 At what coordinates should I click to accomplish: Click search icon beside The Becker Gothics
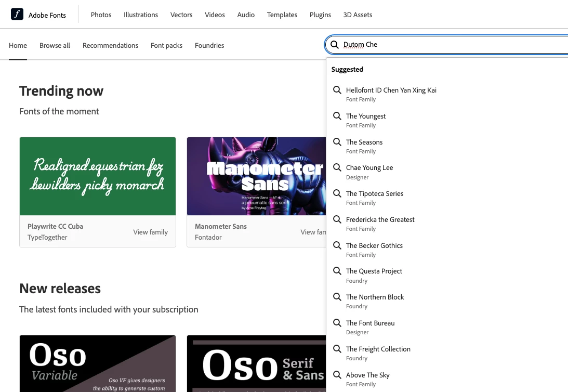(337, 245)
